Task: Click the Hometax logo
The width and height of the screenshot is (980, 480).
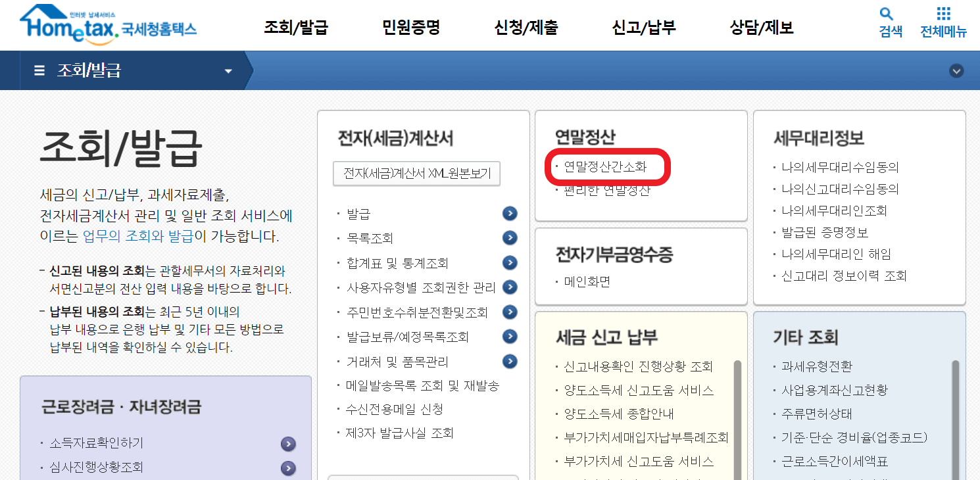Action: point(109,26)
